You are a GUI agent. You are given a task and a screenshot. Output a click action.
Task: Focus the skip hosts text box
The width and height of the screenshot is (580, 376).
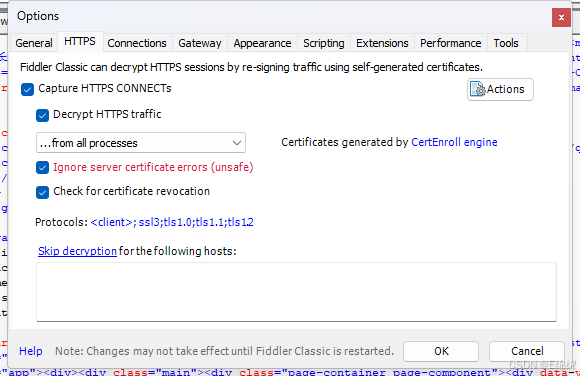(x=296, y=292)
